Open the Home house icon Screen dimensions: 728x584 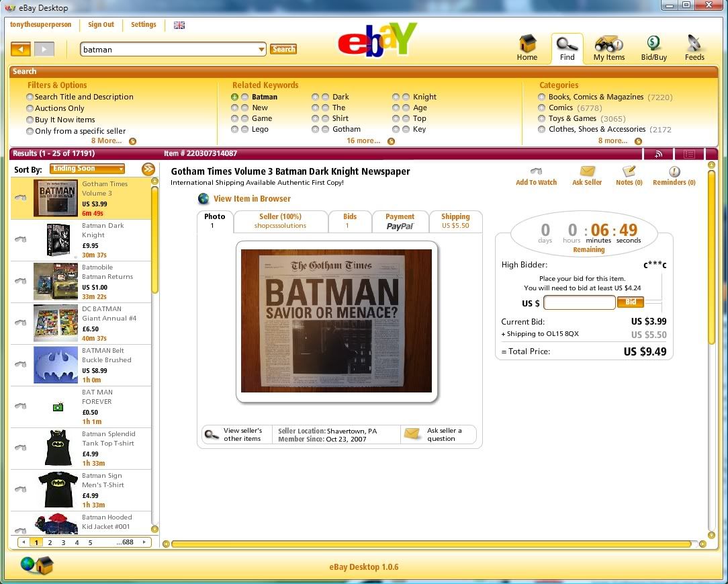[x=527, y=43]
